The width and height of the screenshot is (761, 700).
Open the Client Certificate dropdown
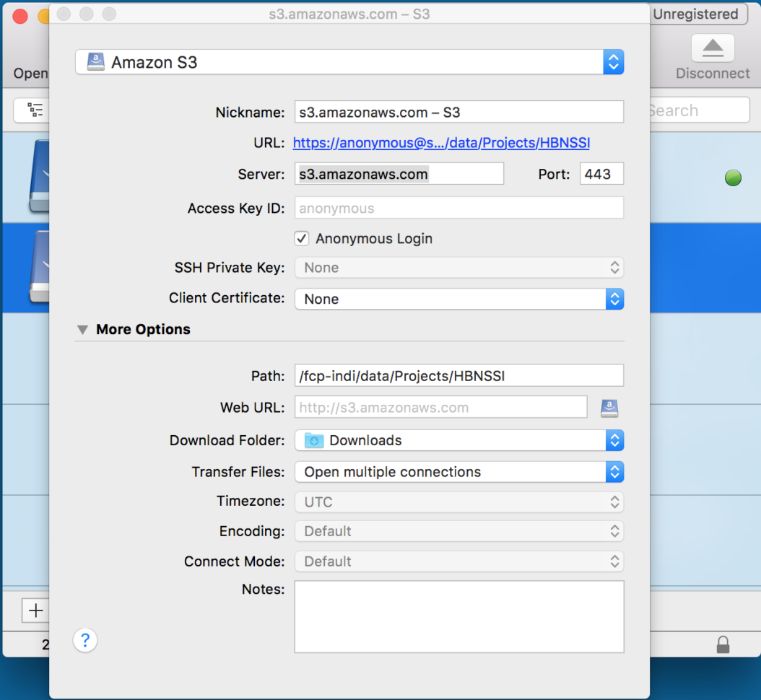pos(458,299)
